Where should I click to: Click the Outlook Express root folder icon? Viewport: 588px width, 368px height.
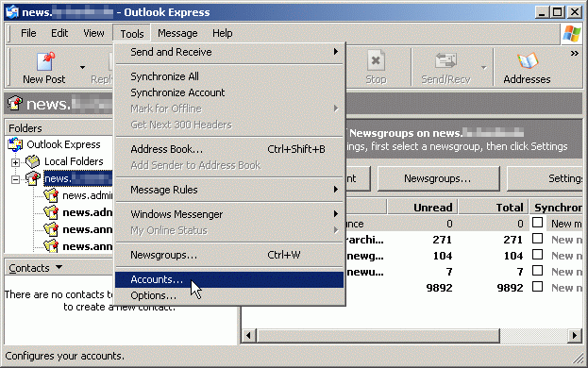tap(15, 144)
